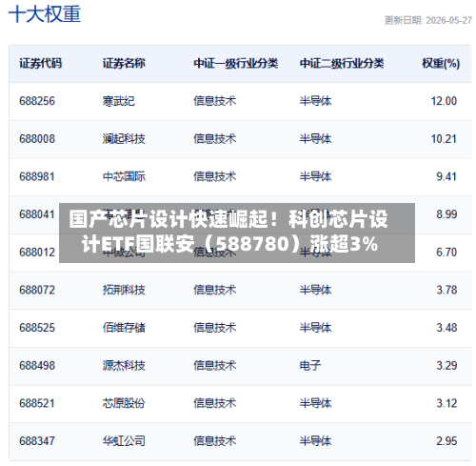The width and height of the screenshot is (476, 466).
Task: Select the stock name 佰维存储
Action: (124, 328)
